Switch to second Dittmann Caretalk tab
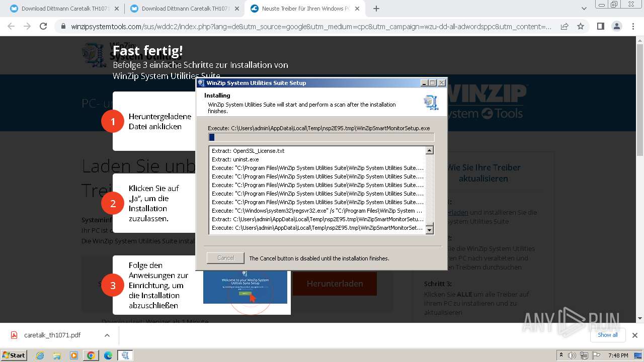 185,9
